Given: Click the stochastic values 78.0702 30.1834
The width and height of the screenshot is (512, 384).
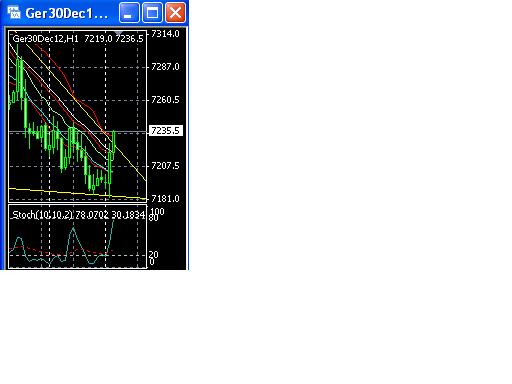Looking at the screenshot, I should coord(110,215).
